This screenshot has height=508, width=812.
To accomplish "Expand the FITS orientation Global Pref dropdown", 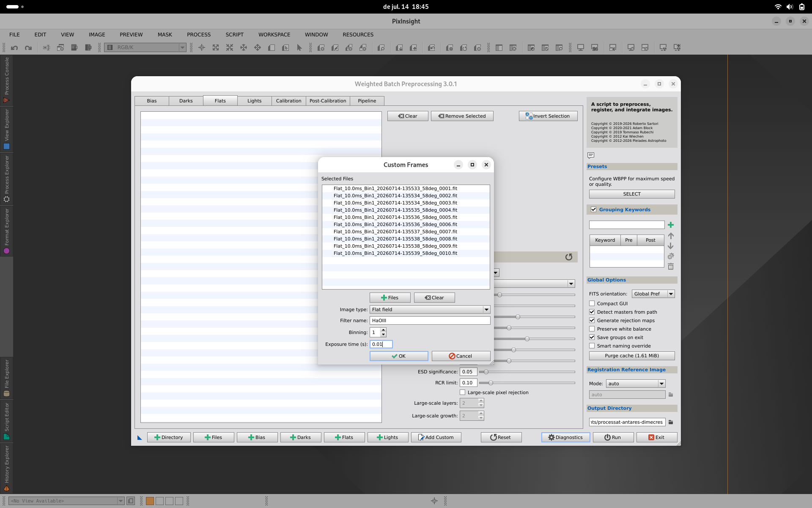I will 653,294.
